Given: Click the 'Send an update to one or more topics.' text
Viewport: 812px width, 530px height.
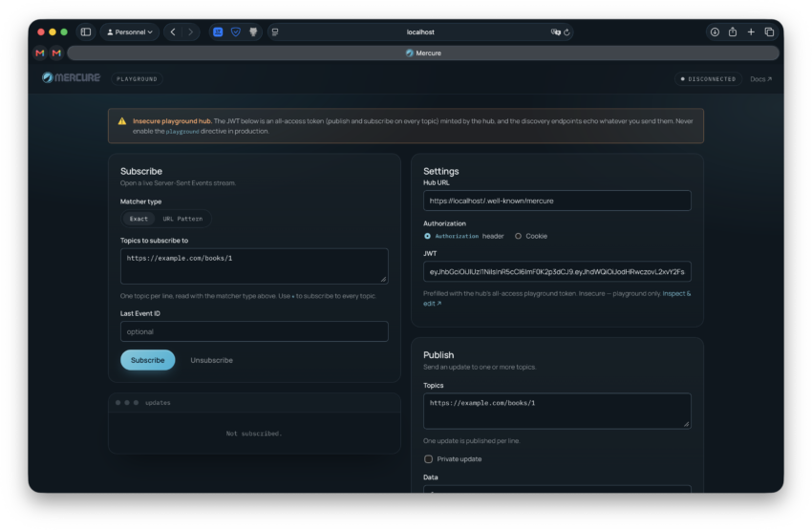Looking at the screenshot, I should point(480,367).
